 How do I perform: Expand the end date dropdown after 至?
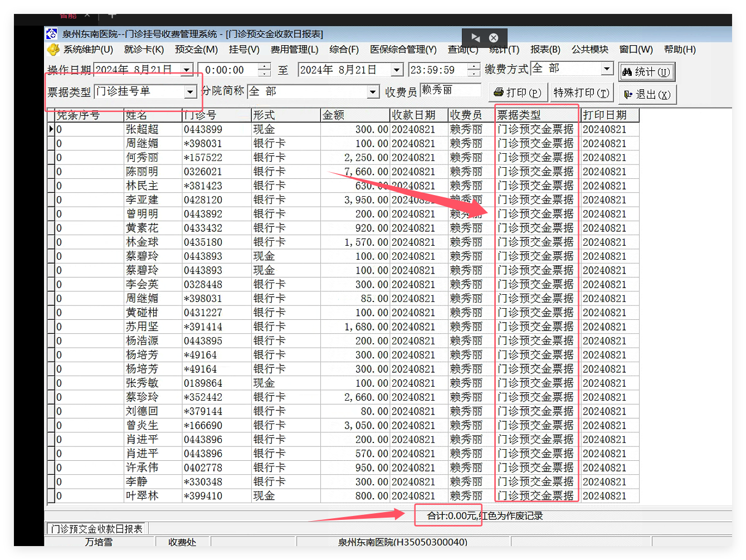tap(397, 70)
